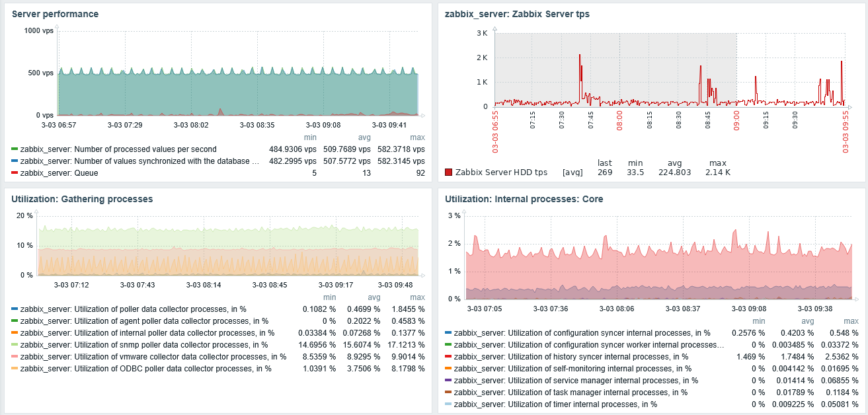Click the red 09:00 time axis label

737,122
